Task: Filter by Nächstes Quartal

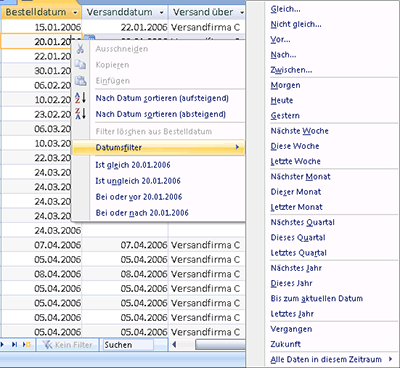Action: pyautogui.click(x=302, y=222)
